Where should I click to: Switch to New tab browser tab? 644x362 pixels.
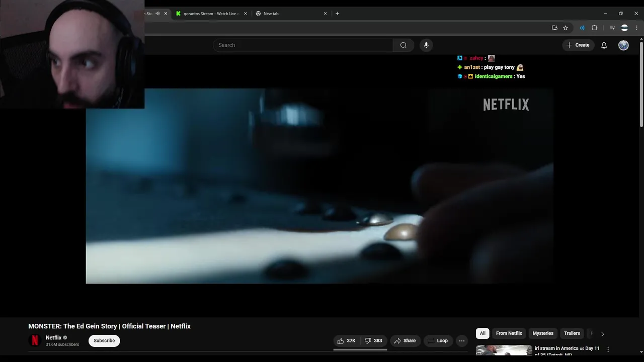[291, 14]
